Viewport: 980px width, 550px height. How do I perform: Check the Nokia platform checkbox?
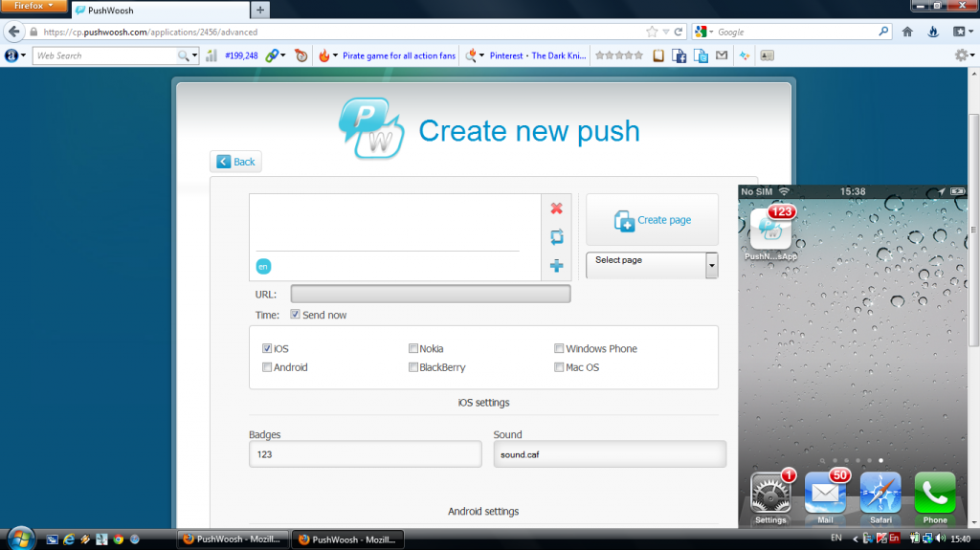[x=413, y=348]
